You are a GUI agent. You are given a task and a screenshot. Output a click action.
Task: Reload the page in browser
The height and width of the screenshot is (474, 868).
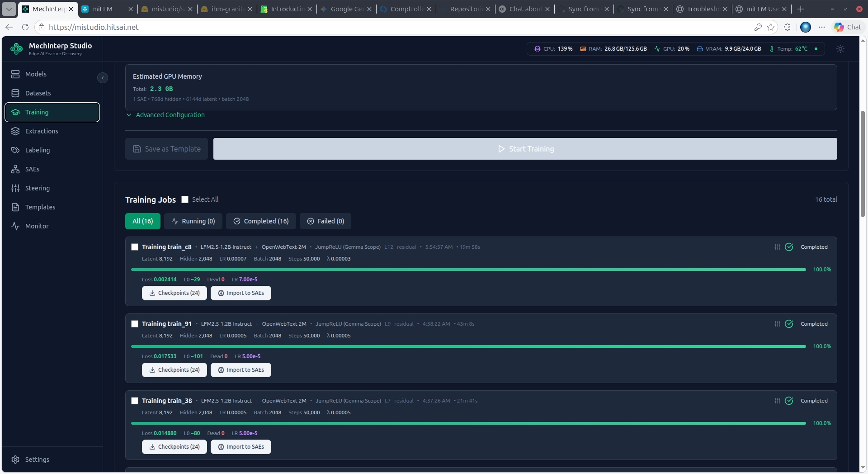[25, 27]
